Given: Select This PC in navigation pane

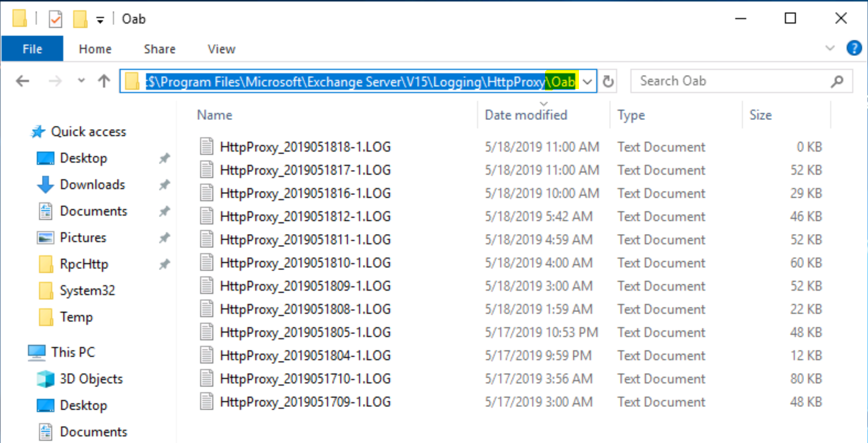Looking at the screenshot, I should (x=73, y=352).
